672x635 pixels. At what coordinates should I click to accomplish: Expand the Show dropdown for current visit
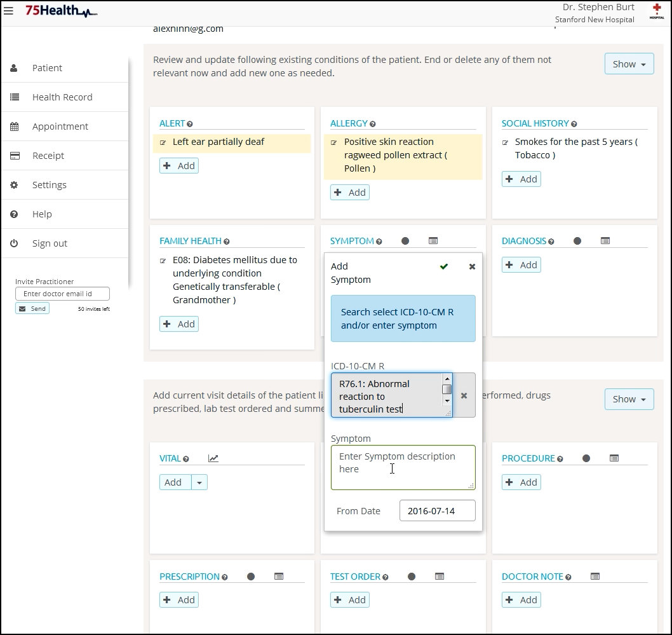[629, 399]
